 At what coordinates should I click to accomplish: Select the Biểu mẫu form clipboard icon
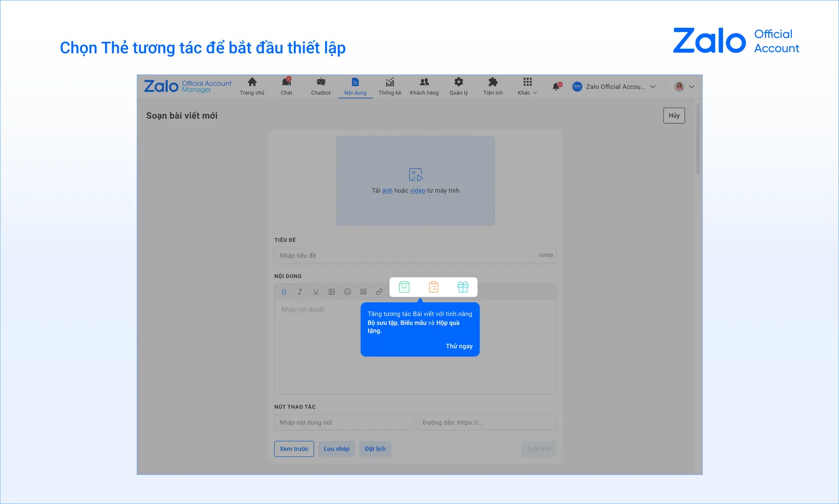434,287
